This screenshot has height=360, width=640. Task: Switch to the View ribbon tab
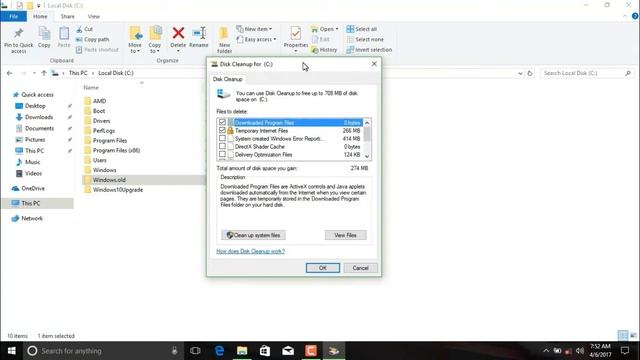click(x=93, y=16)
